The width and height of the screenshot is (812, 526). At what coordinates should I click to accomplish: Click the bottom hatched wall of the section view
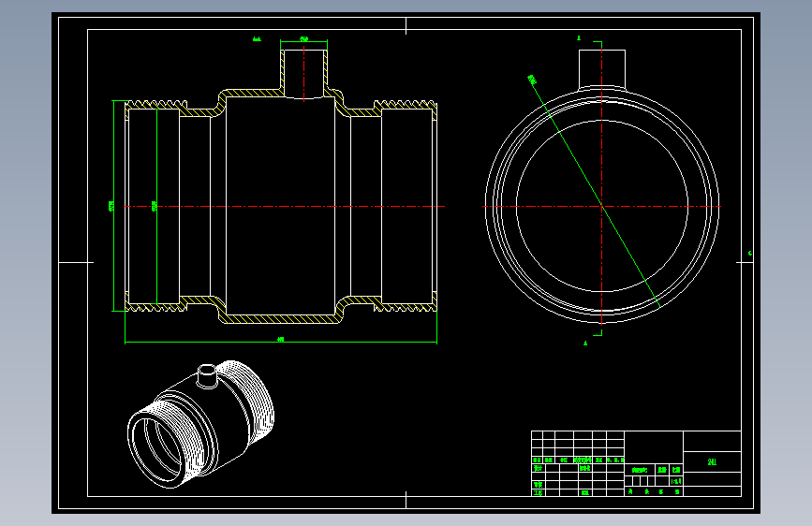click(x=281, y=319)
